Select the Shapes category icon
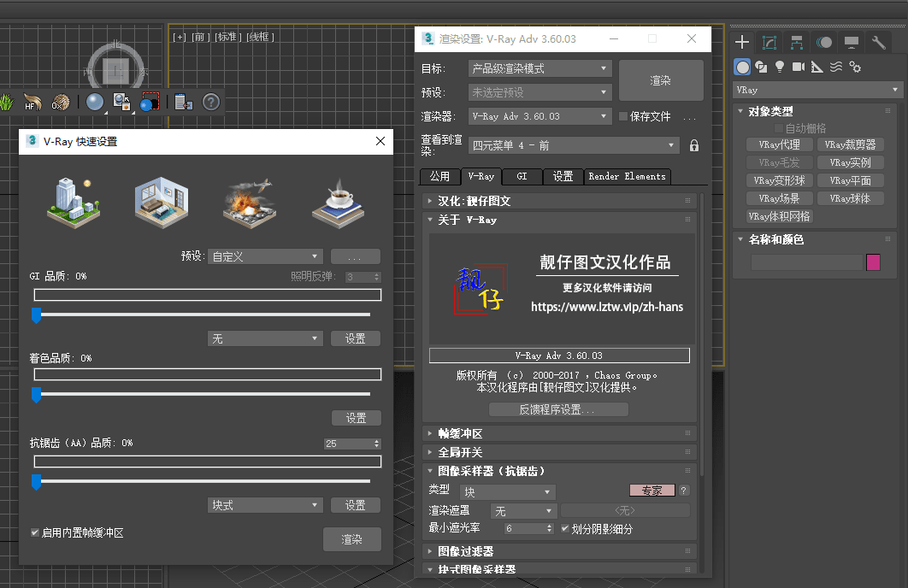Viewport: 908px width, 588px height. click(761, 68)
